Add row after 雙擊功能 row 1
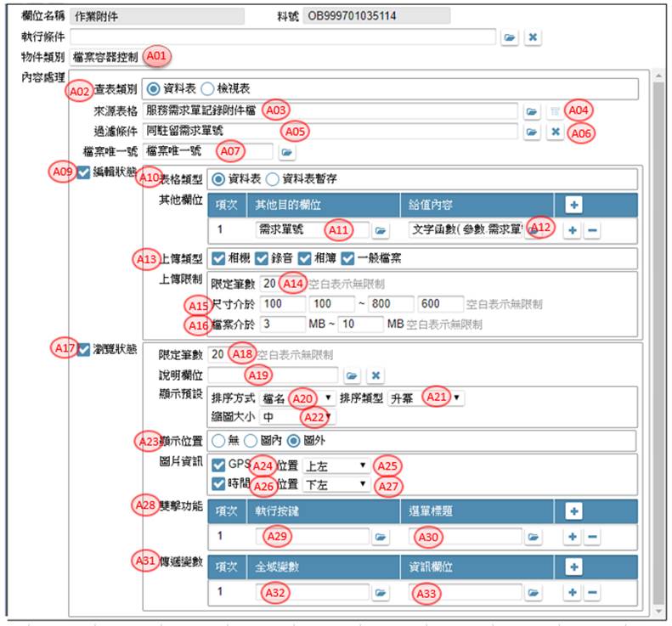672x626 pixels. click(572, 537)
